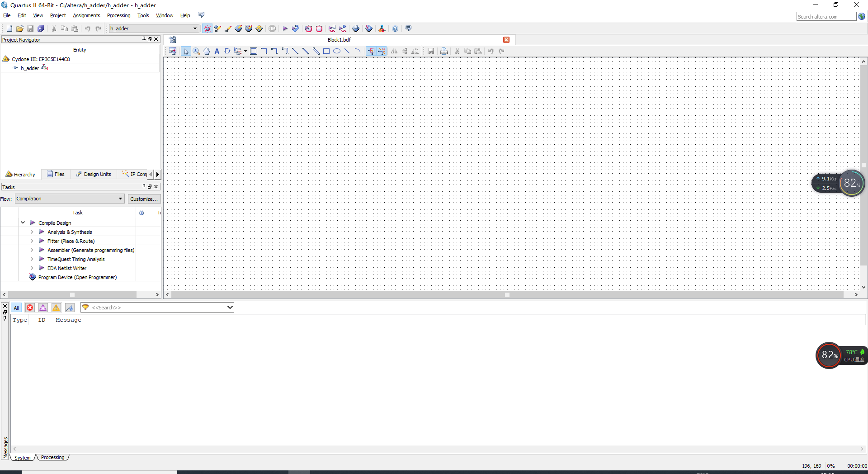Click the Search altera.com field
Viewport: 868px width, 474px height.
point(826,17)
